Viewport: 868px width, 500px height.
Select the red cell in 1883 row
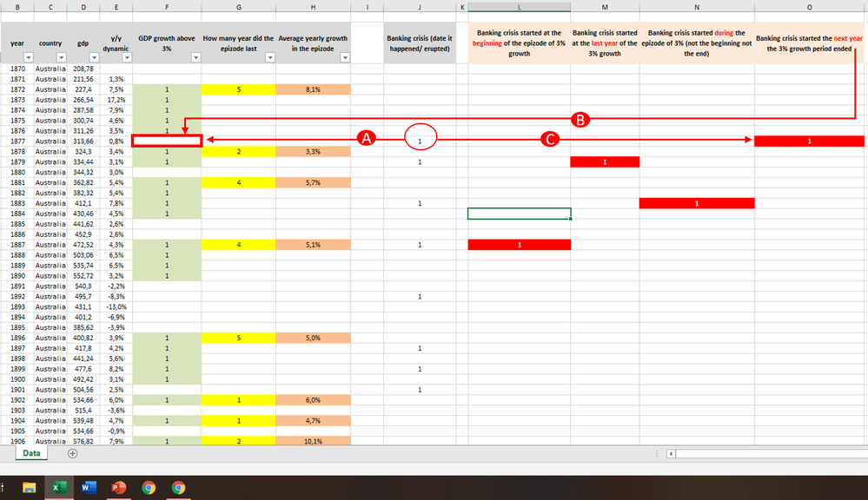[697, 203]
